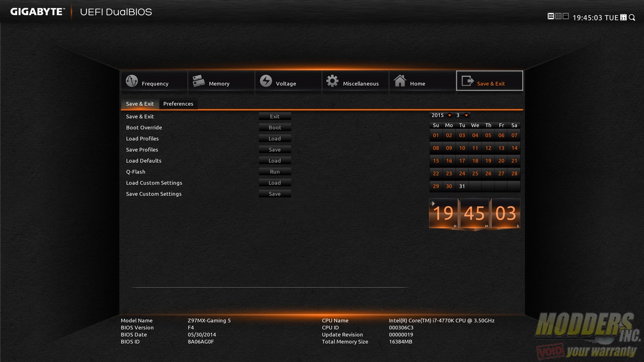The width and height of the screenshot is (644, 362).
Task: Click the Save Custom Settings label
Action: pos(154,194)
